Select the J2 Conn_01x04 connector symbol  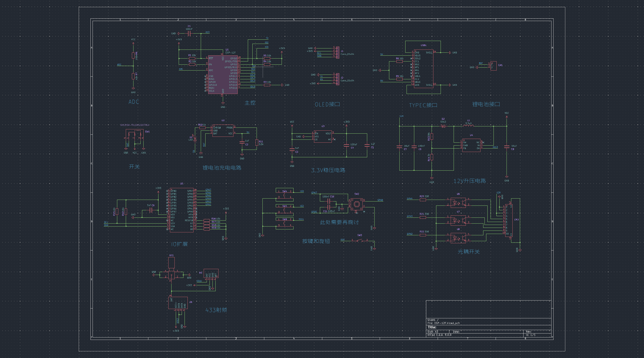(x=337, y=79)
